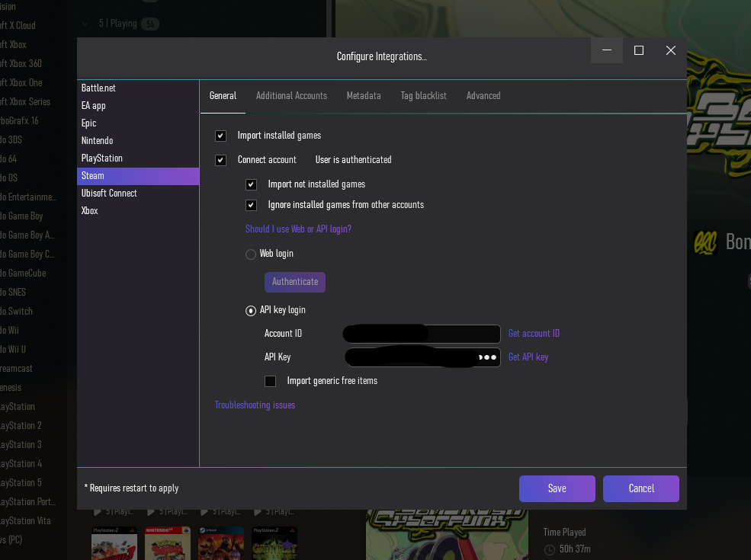
Task: Select the API key login radio option
Action: click(251, 311)
